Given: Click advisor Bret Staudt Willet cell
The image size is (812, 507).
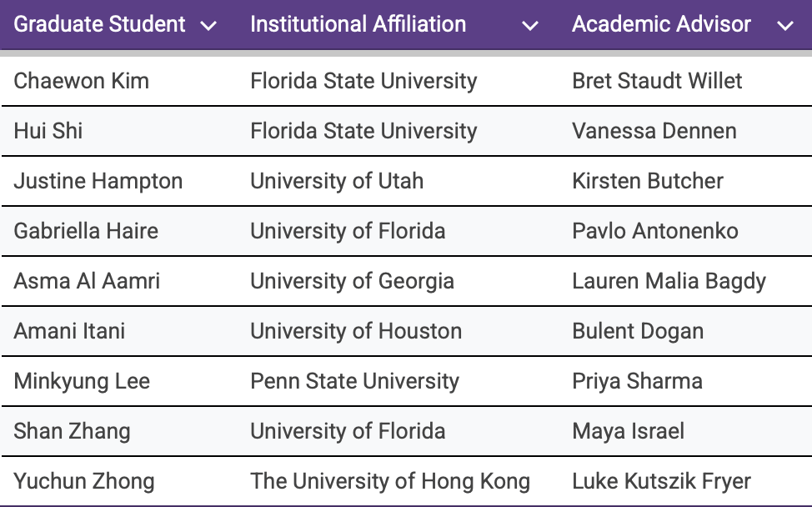Looking at the screenshot, I should click(657, 81).
